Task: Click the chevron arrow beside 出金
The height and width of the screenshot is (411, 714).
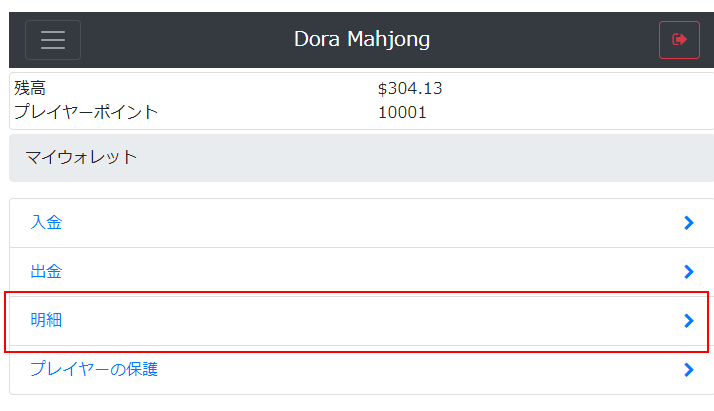Action: 688,272
